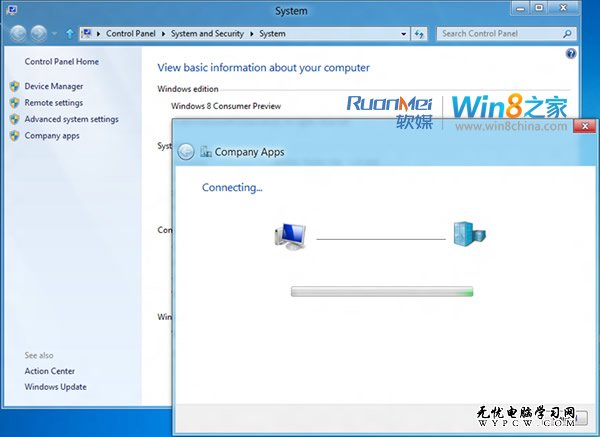This screenshot has width=600, height=437.
Task: Close the Company Apps dialog
Action: coord(585,126)
